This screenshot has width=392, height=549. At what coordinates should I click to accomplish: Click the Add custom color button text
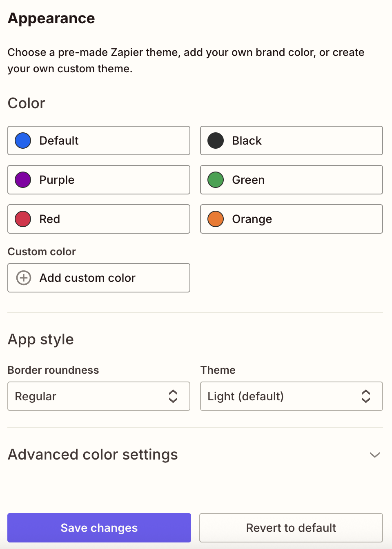(87, 278)
